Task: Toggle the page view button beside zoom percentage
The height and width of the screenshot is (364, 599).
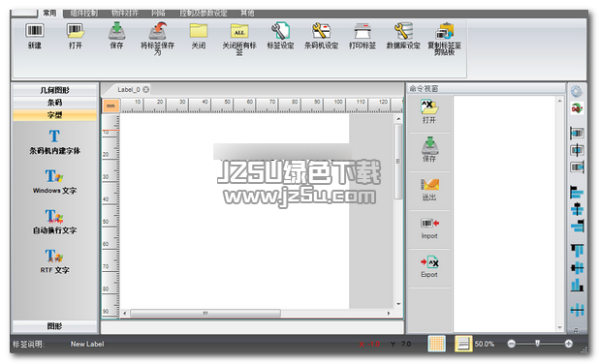Action: (x=463, y=344)
